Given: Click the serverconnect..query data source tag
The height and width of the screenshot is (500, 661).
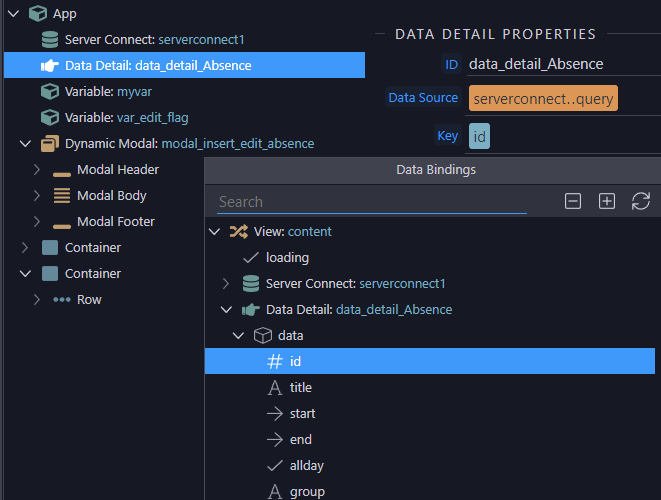Looking at the screenshot, I should (543, 99).
